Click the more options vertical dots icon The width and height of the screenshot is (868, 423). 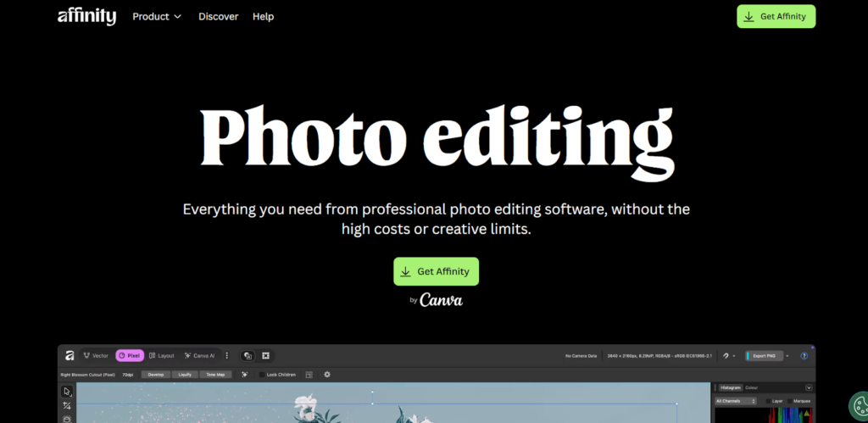(226, 356)
